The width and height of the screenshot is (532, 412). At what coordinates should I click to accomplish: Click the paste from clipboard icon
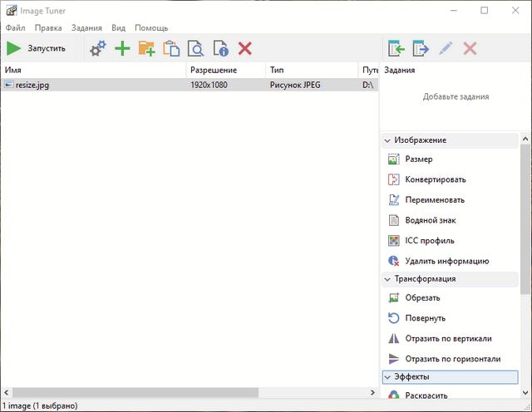click(171, 49)
